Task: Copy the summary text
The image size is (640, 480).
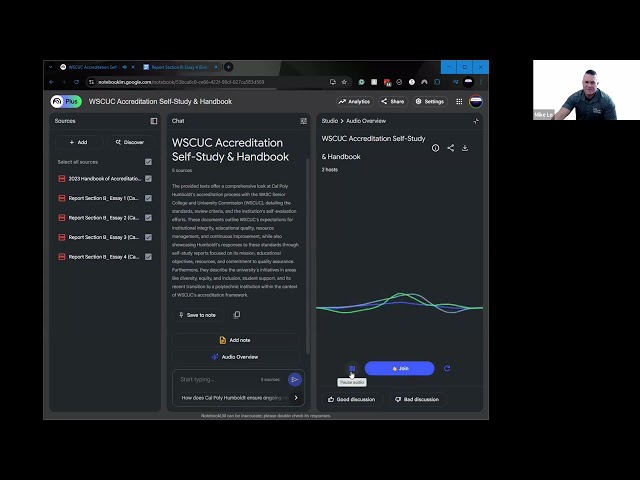Action: click(x=237, y=315)
